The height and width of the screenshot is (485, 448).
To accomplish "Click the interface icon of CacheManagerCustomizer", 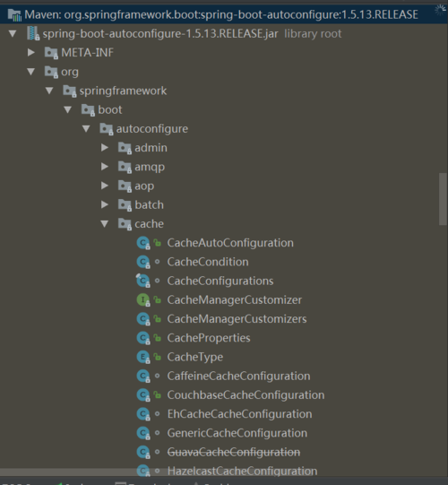I will [x=143, y=300].
